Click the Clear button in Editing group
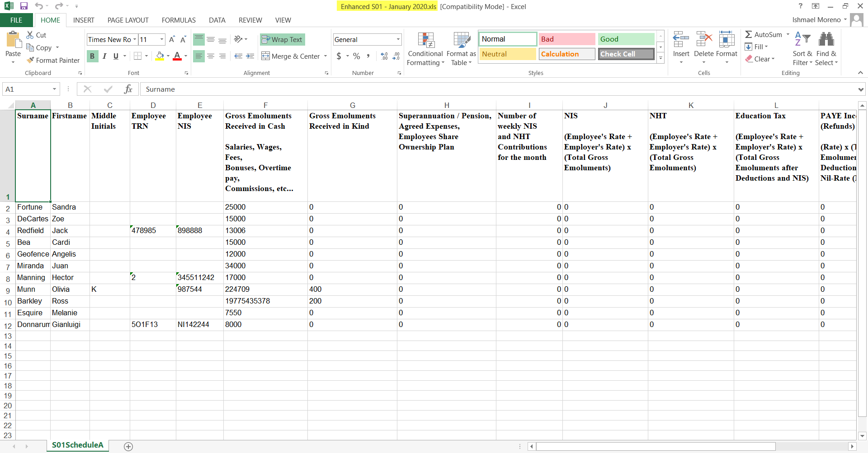 coord(760,59)
